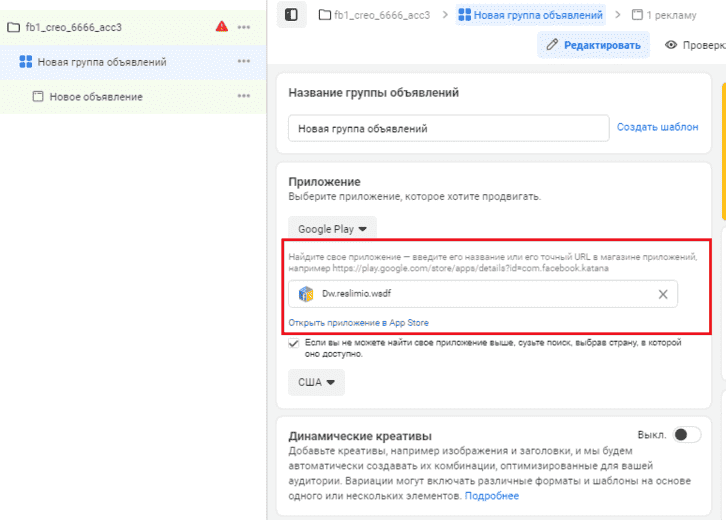Click the ad set grid icon in sidebar
The height and width of the screenshot is (520, 726).
25,62
